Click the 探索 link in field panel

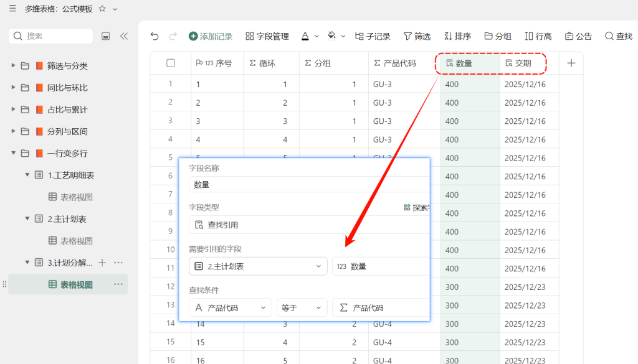[x=417, y=208]
